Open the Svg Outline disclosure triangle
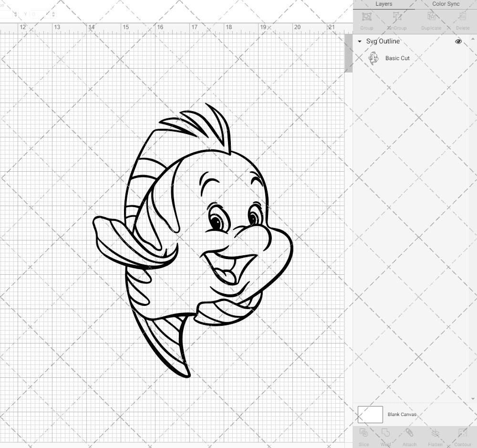Viewport: 477px width, 448px height. point(359,42)
